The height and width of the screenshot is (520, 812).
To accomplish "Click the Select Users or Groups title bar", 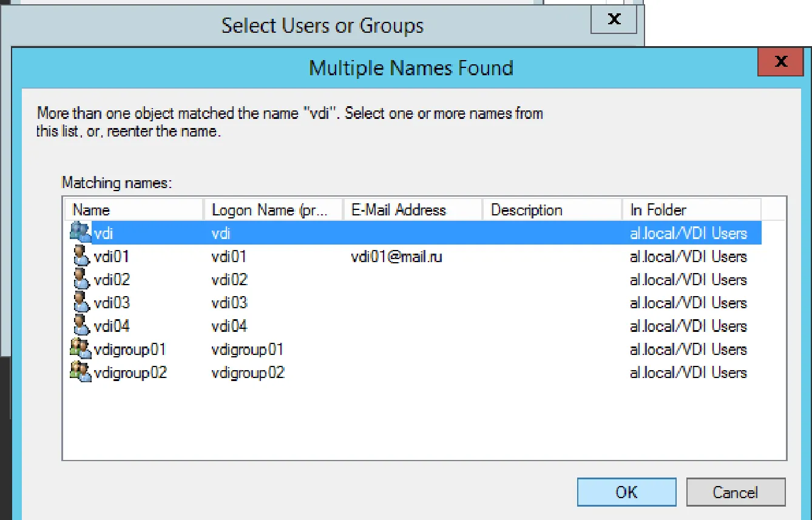I will 322,25.
